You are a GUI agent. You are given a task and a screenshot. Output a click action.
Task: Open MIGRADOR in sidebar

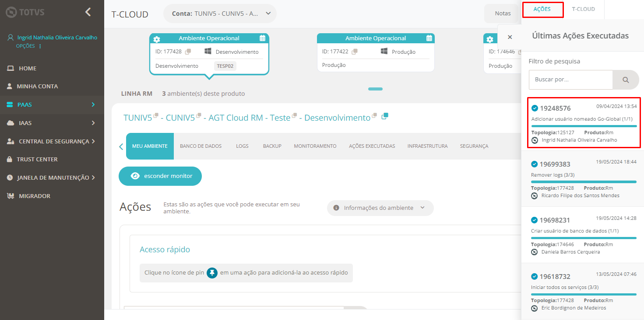(x=35, y=196)
